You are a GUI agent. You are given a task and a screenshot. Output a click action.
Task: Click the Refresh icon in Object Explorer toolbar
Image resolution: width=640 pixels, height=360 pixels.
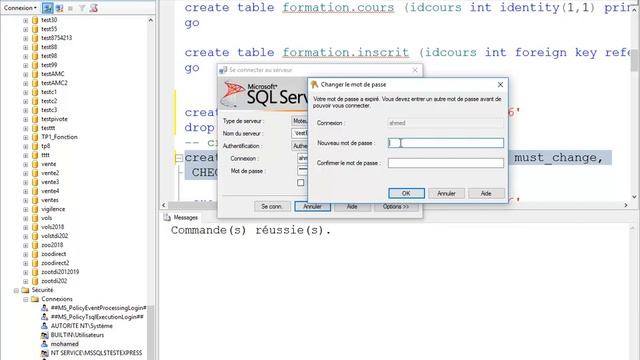click(x=93, y=8)
